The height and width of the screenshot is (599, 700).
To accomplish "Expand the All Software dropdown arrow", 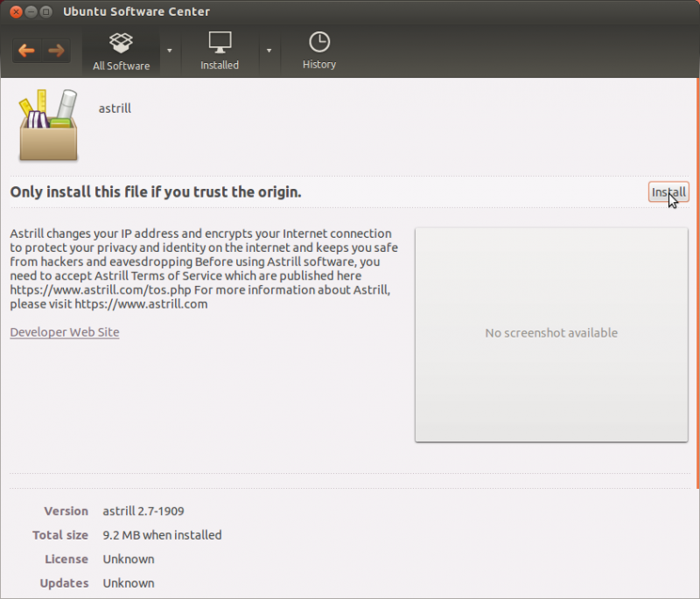I will pyautogui.click(x=170, y=51).
